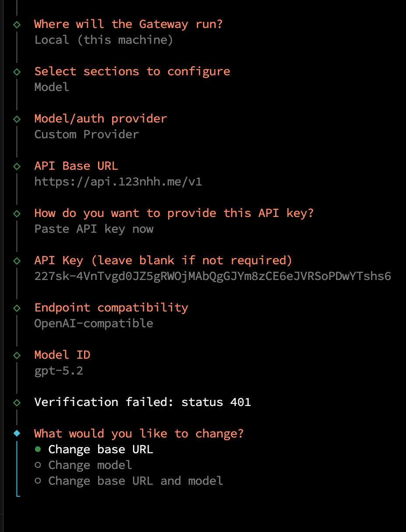Click the diamond marker beside Endpoint compatibility
The image size is (406, 532).
click(x=17, y=308)
